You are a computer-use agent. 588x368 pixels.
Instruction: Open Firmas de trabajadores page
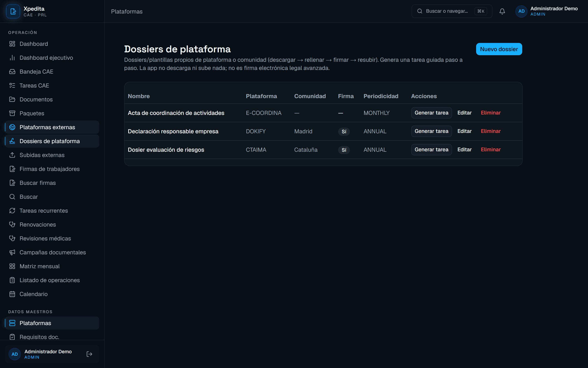point(52,169)
